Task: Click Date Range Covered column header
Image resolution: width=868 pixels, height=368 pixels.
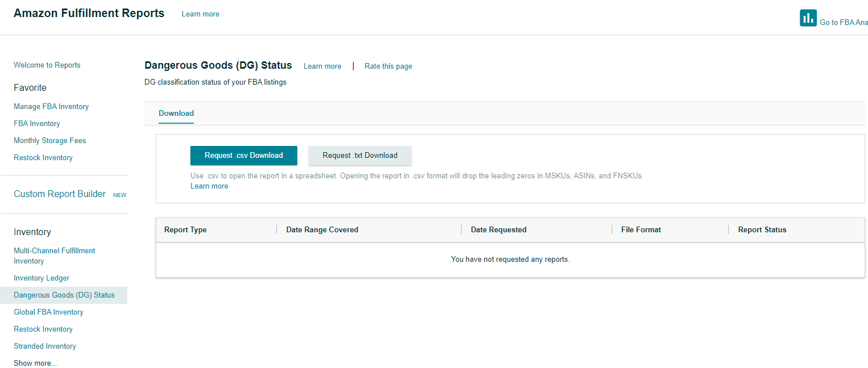Action: point(322,229)
